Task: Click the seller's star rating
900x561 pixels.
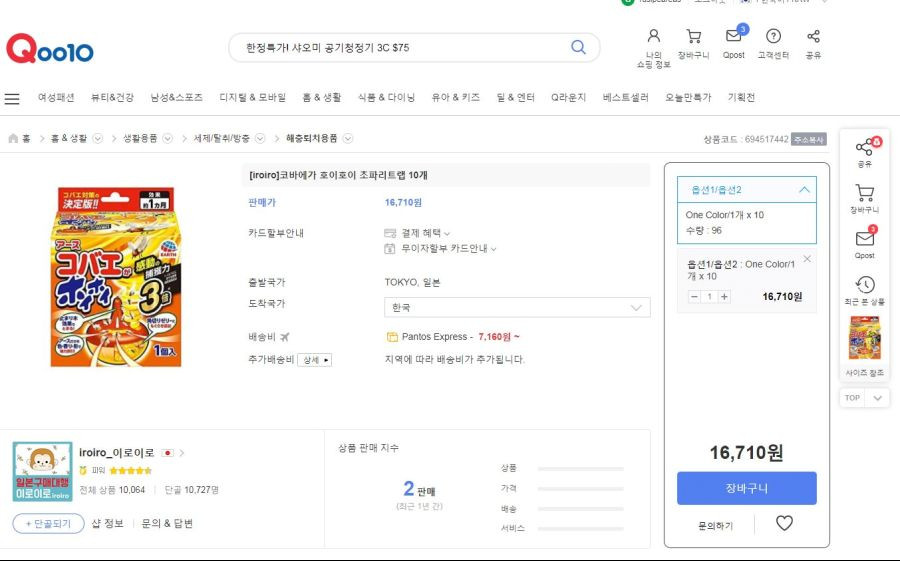Action: pyautogui.click(x=130, y=471)
